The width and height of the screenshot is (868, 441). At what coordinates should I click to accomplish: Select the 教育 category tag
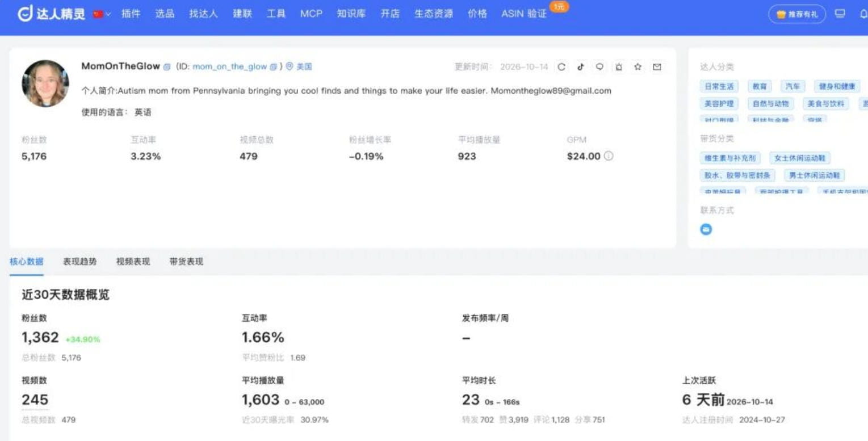(x=760, y=86)
